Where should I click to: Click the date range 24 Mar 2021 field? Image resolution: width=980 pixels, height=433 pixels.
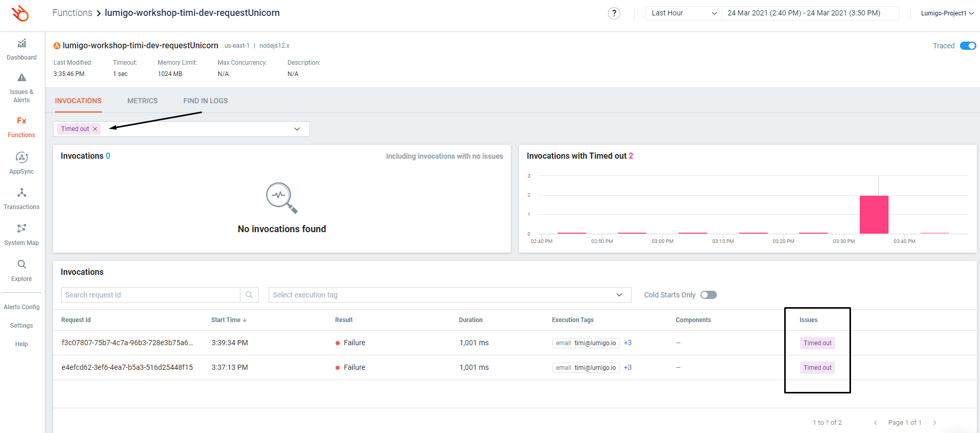pyautogui.click(x=810, y=13)
